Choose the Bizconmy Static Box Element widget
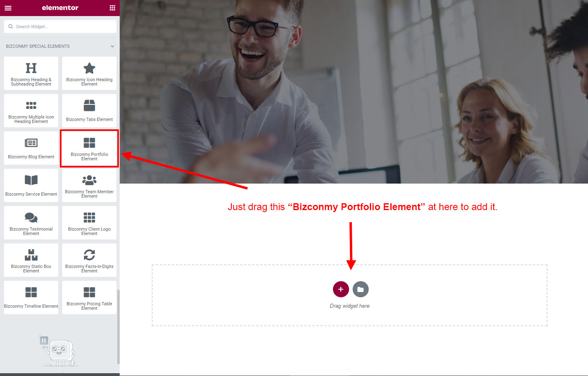Screen dimensions: 588x376 click(x=31, y=260)
